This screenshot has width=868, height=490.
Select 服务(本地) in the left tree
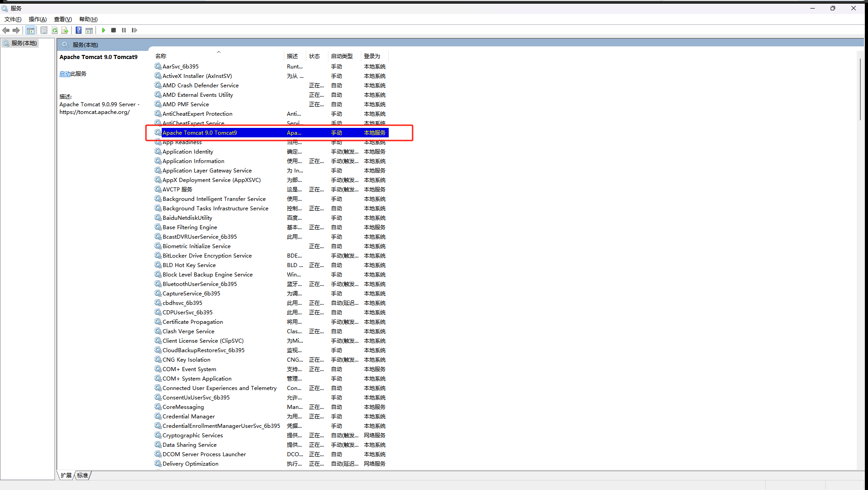[x=24, y=43]
